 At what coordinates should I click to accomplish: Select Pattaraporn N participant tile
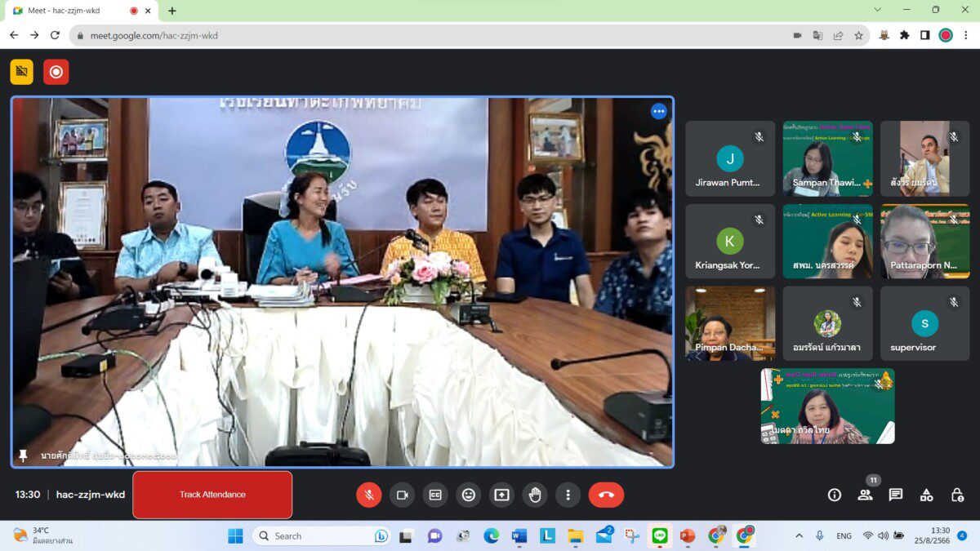(x=924, y=241)
